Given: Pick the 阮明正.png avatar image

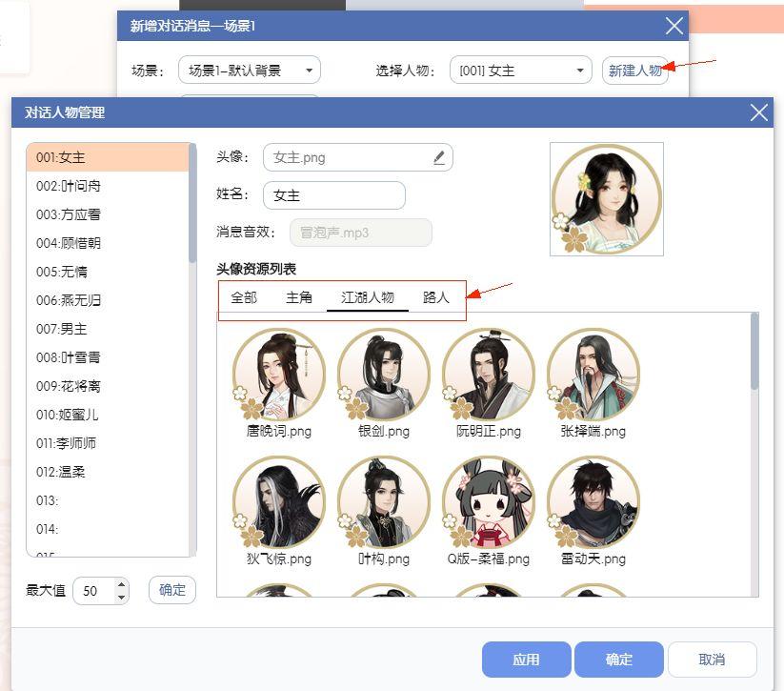Looking at the screenshot, I should (x=489, y=374).
